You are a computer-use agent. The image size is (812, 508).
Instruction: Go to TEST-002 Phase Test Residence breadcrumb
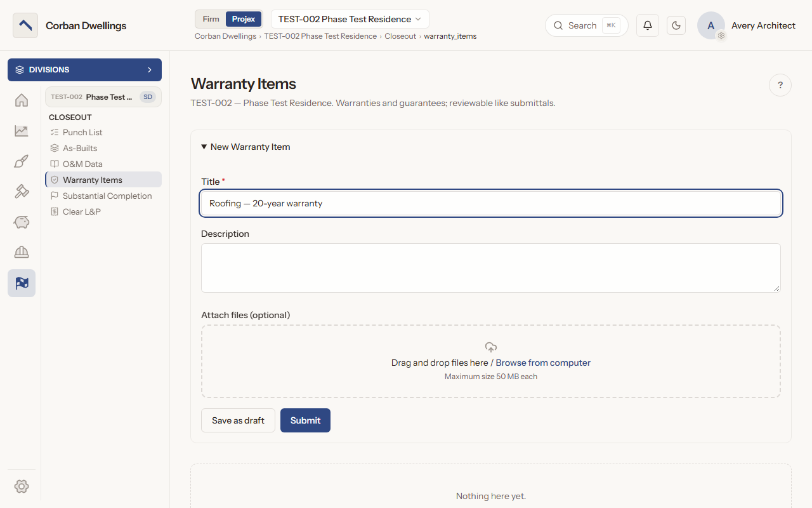(x=320, y=36)
